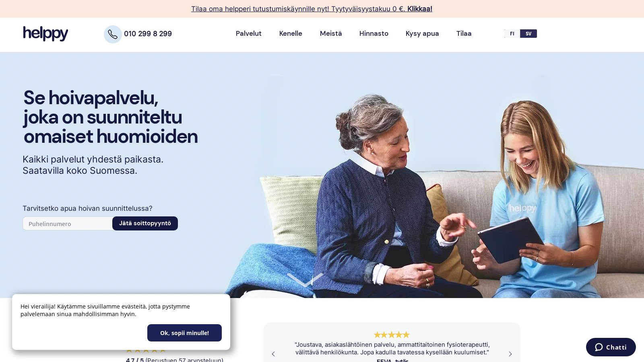Go to previous testimonial with left arrow

273,354
